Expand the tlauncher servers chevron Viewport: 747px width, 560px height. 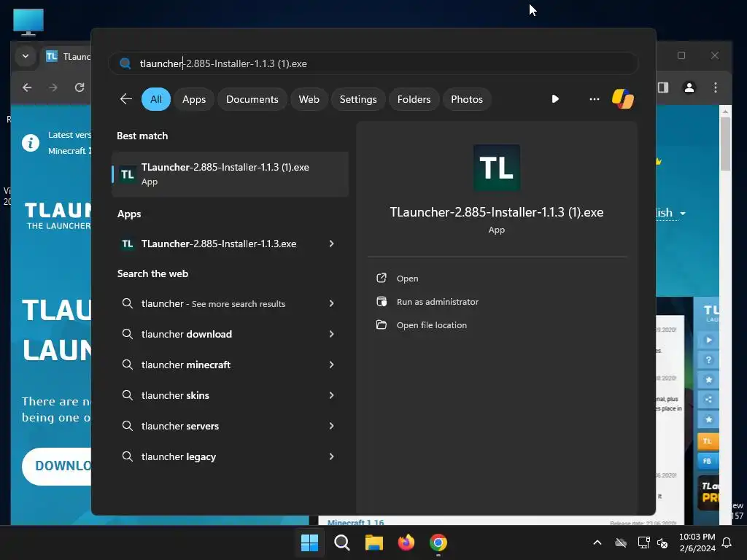pyautogui.click(x=332, y=426)
